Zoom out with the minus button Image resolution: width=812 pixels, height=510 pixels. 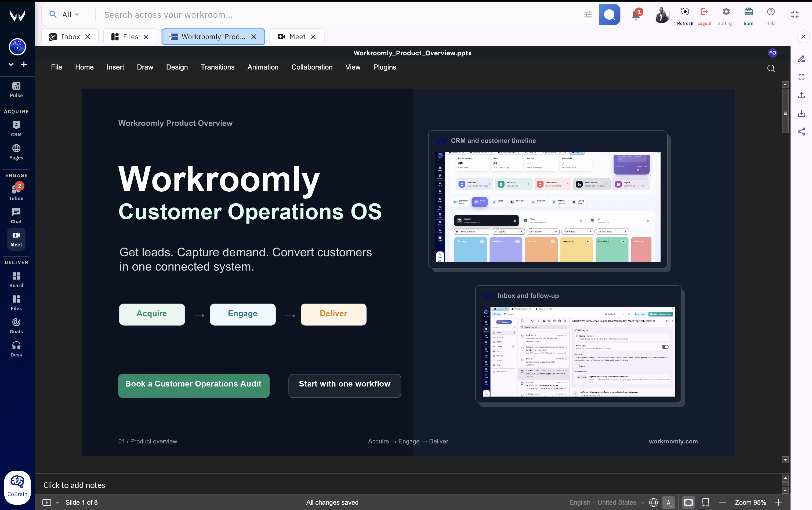(x=722, y=502)
